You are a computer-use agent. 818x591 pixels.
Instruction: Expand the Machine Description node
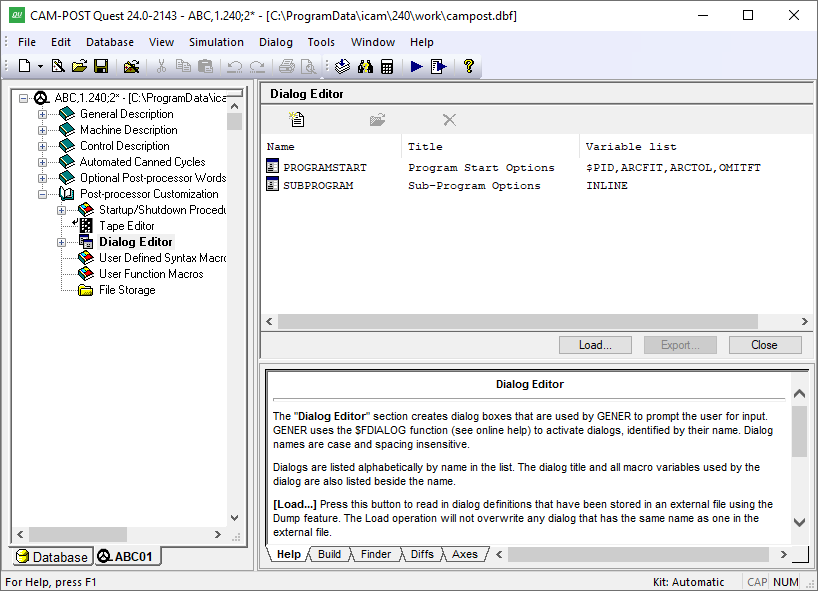pyautogui.click(x=42, y=130)
